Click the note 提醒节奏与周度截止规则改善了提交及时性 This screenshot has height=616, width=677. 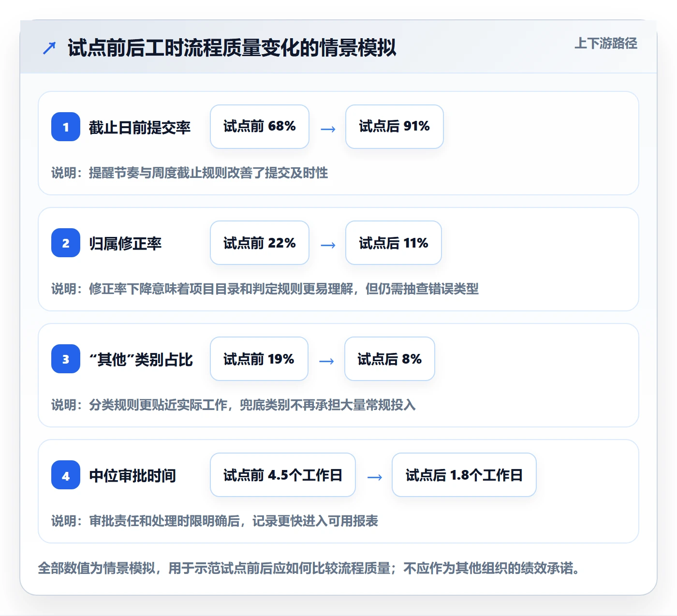tap(190, 173)
